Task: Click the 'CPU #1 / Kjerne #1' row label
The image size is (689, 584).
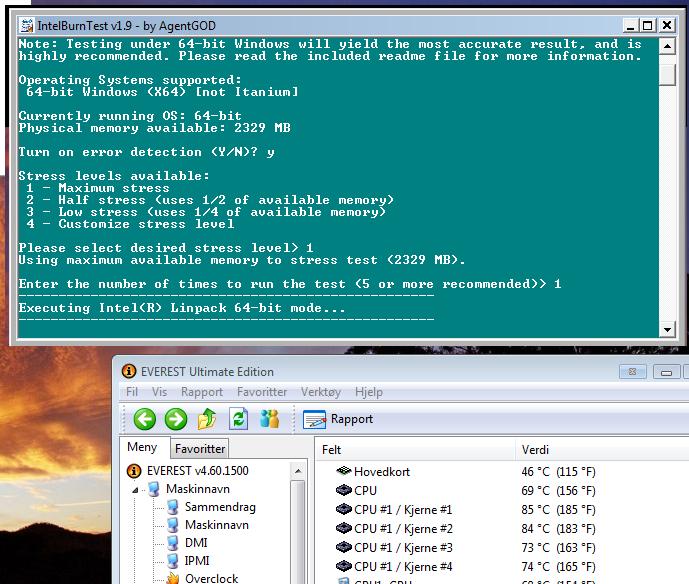Action: 403,509
